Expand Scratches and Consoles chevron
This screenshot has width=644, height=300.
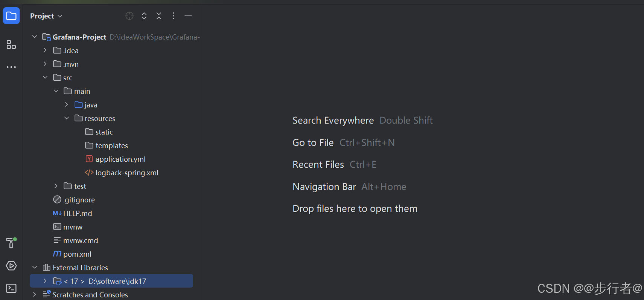35,294
